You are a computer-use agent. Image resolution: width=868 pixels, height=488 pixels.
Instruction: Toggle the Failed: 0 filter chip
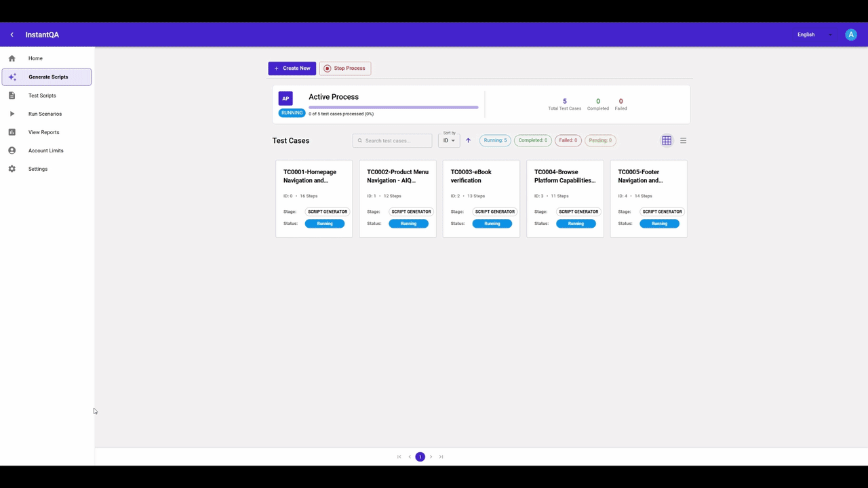click(x=568, y=140)
